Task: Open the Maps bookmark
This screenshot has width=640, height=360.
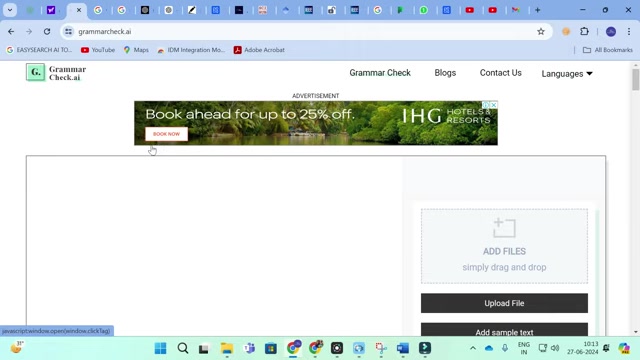Action: tap(136, 50)
